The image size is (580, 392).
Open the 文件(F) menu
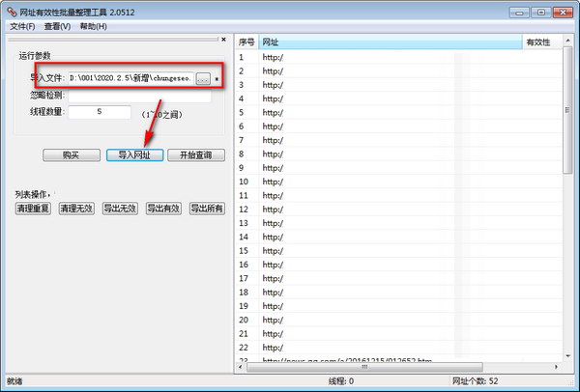tap(22, 26)
